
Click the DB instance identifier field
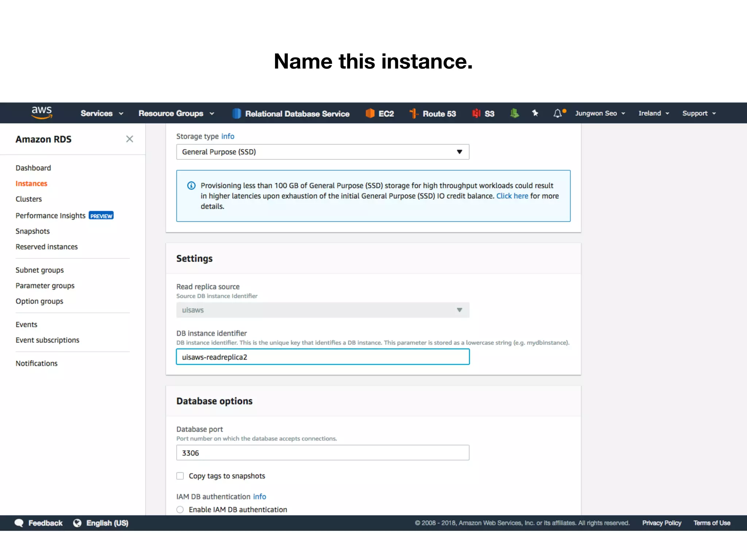coord(322,357)
